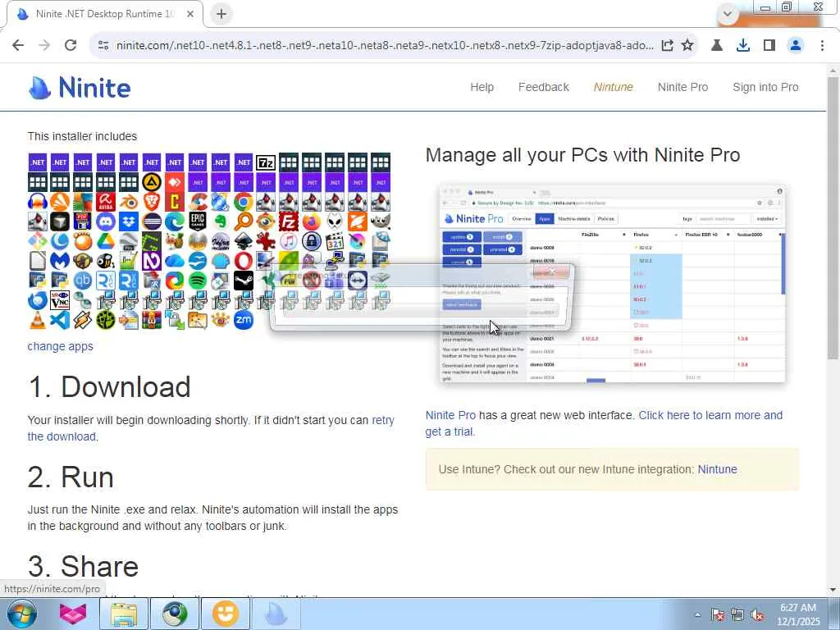This screenshot has width=840, height=630.
Task: Click the Blender app icon
Action: coord(129,202)
